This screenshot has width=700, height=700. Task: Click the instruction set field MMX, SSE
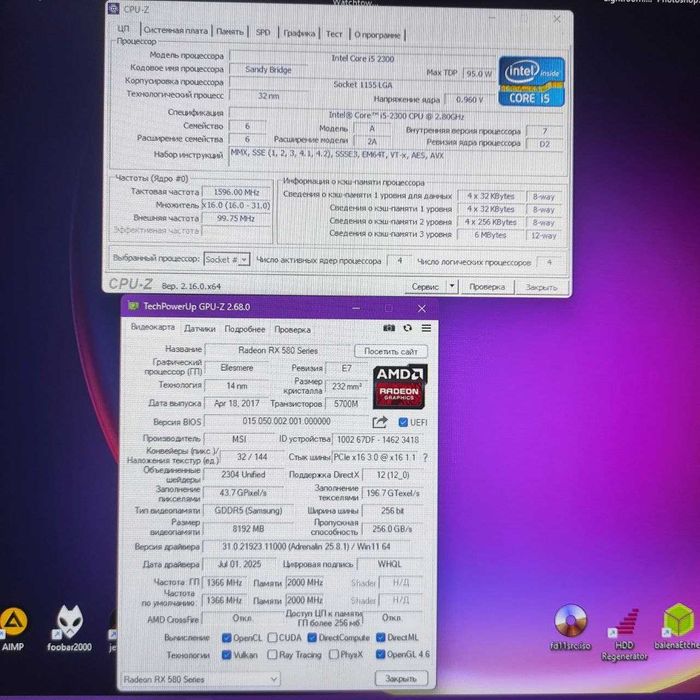(x=395, y=155)
